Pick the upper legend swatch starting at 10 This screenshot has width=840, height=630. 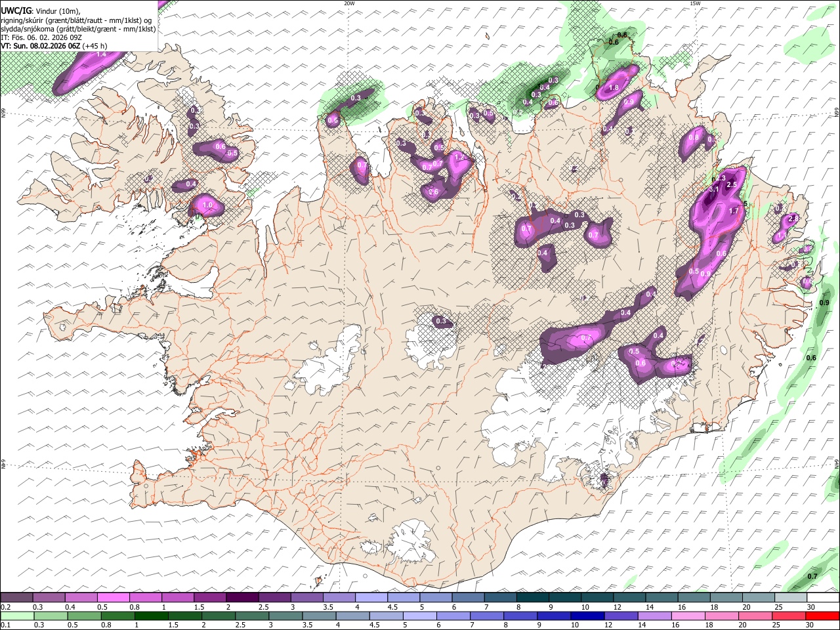(x=597, y=597)
